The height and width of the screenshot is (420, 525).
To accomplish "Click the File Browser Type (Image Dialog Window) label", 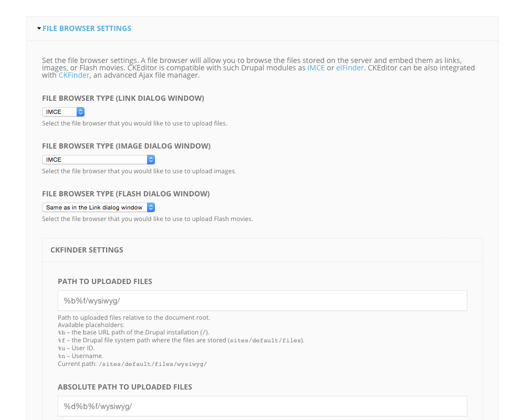I will tap(126, 146).
